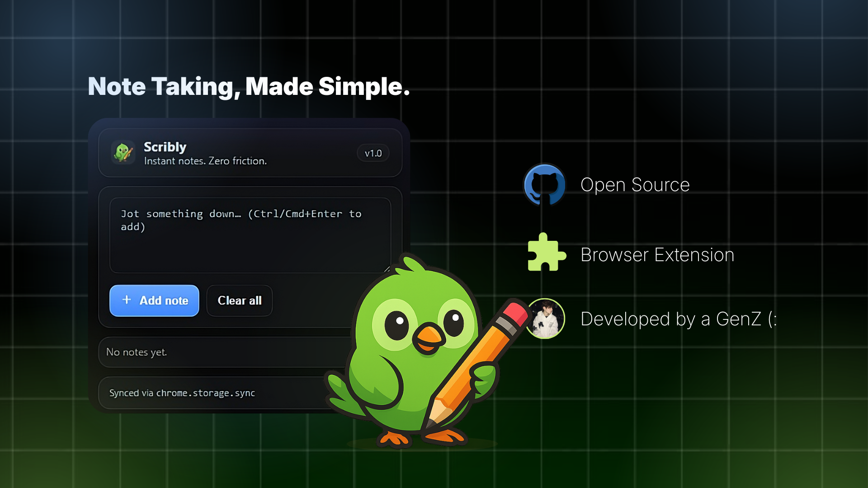Click the 'Developed by a GenZ (:' label
Image resolution: width=868 pixels, height=488 pixels.
[679, 319]
